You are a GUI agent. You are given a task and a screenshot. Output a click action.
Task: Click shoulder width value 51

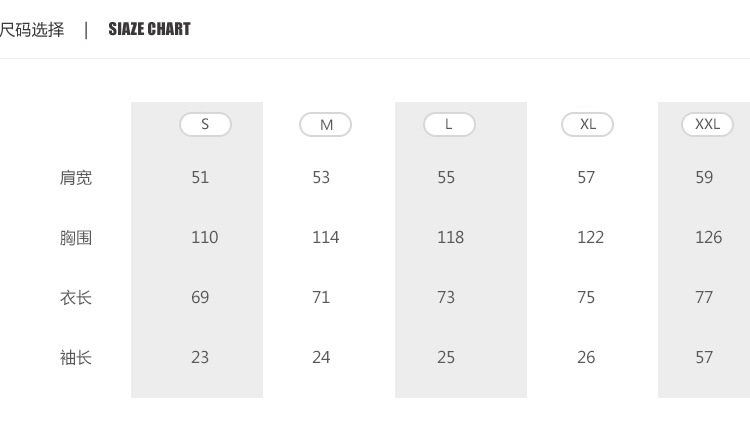tap(200, 177)
